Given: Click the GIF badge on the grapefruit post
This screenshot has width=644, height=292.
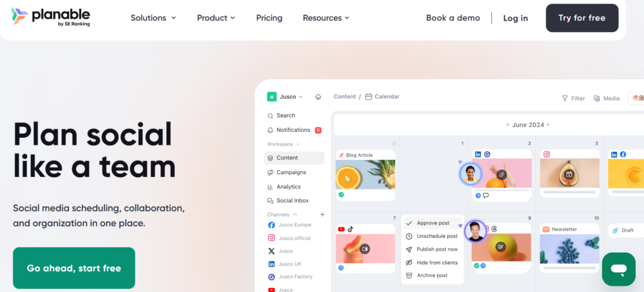Looking at the screenshot, I should (500, 247).
